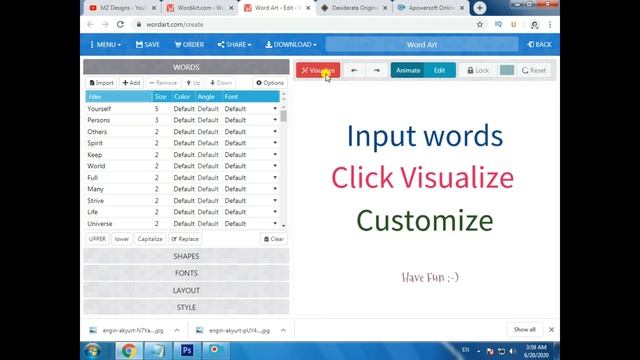
Task: Open Photoshop from the taskbar
Action: coord(187,351)
